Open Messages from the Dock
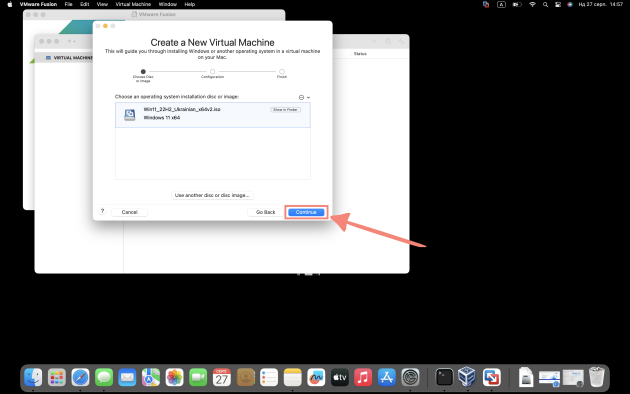This screenshot has width=630, height=394. (104, 378)
